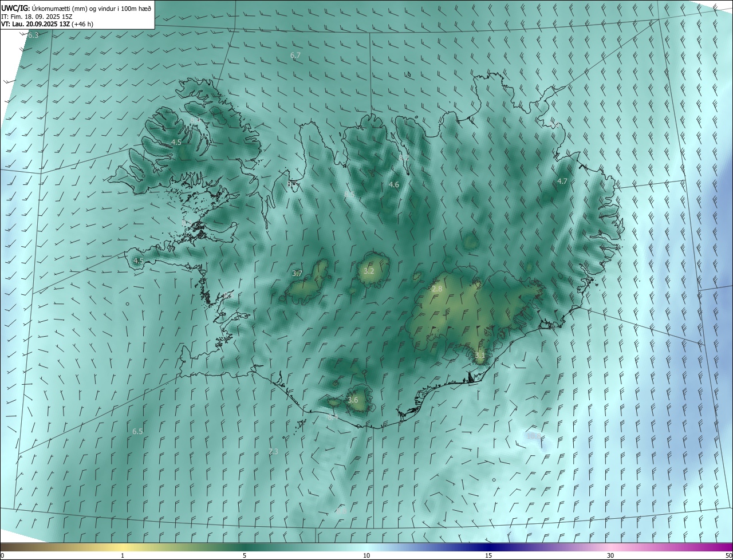Screen dimensions: 733x560
Task: Click the 'VT: Lau. 20.09.2025 13Z (+46 h)' line
Action: point(48,24)
